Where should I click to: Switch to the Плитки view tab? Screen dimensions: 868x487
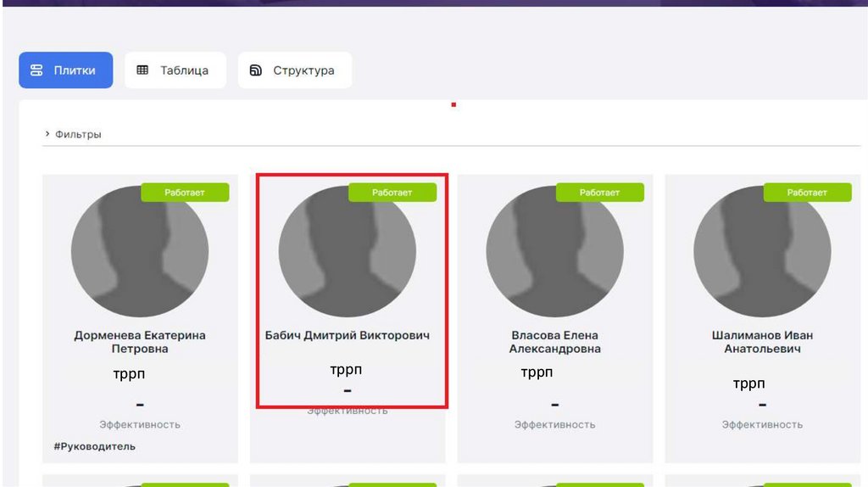pyautogui.click(x=66, y=70)
